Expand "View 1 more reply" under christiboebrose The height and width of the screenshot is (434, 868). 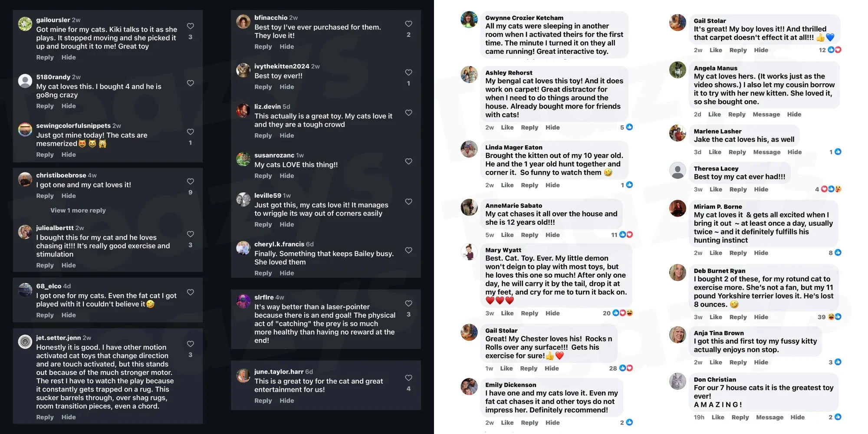pyautogui.click(x=78, y=210)
